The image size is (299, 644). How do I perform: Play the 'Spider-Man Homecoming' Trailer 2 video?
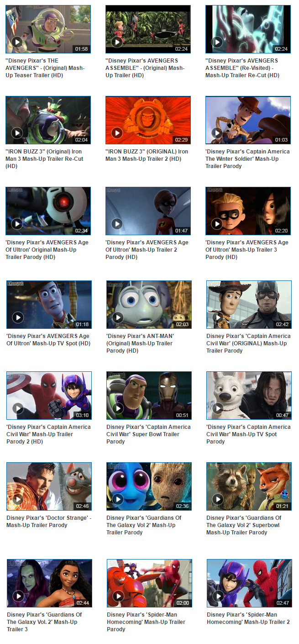point(249,583)
